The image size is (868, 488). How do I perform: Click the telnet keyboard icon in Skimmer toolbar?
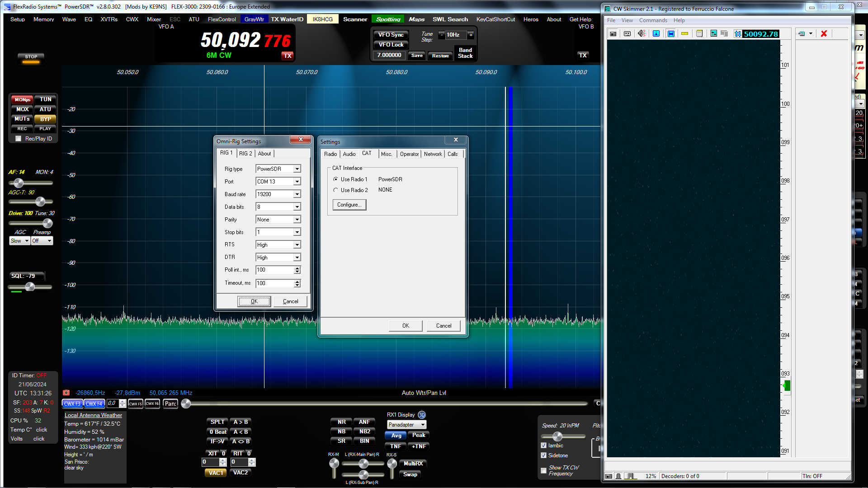tap(802, 34)
